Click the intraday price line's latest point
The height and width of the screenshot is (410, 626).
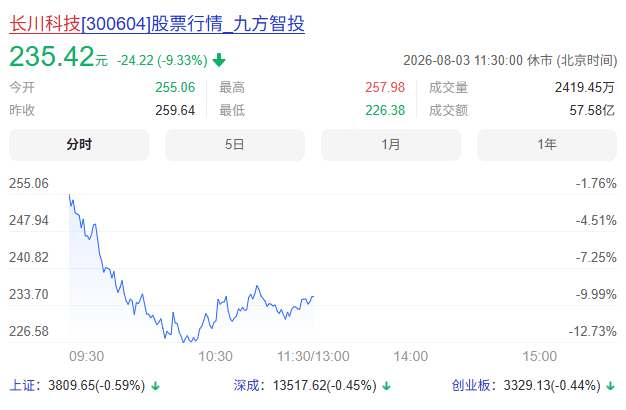(313, 297)
